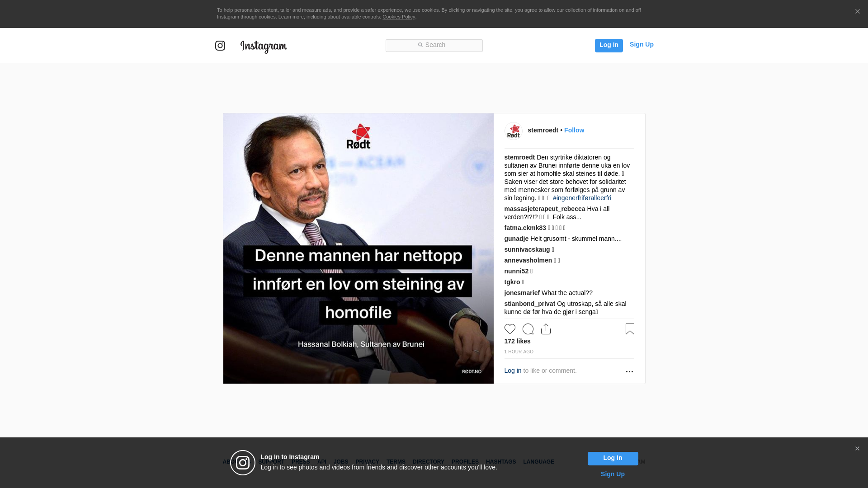Click Sign Up in bottom banner
The height and width of the screenshot is (488, 868).
613,474
